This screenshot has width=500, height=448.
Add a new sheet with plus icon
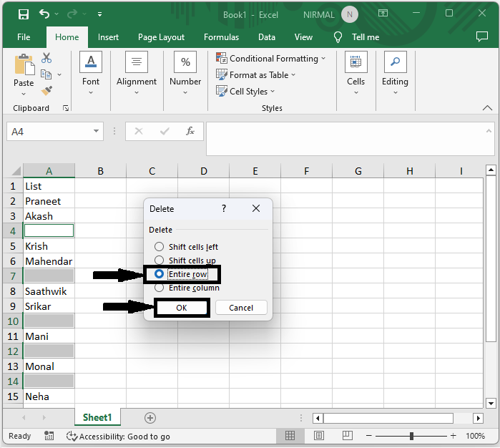pyautogui.click(x=149, y=417)
